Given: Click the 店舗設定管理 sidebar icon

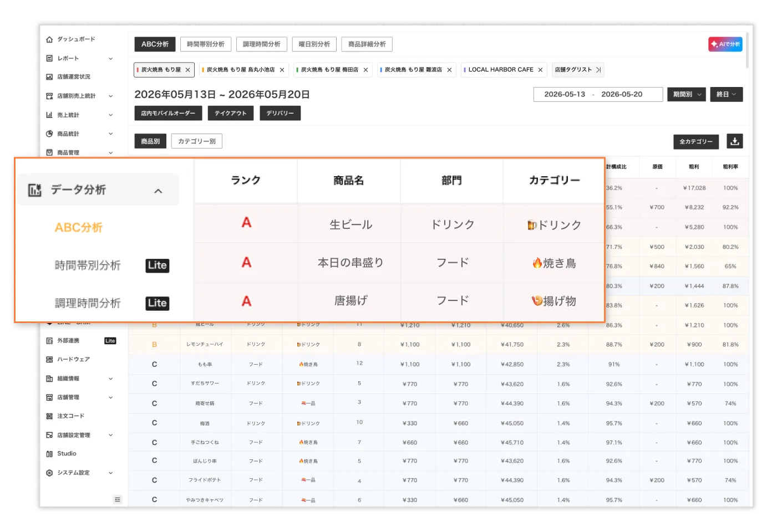Looking at the screenshot, I should 49,435.
